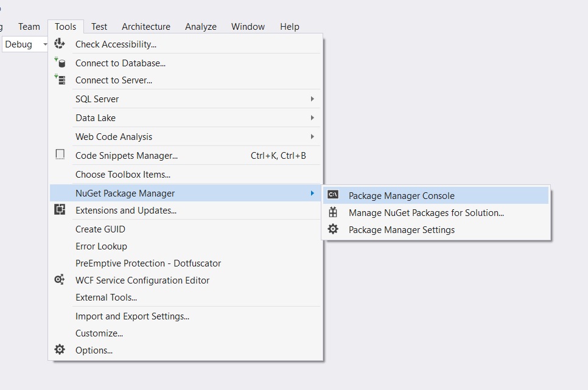Click the Manage NuGet Packages gift icon
Screen dimensions: 588x390
click(x=332, y=212)
